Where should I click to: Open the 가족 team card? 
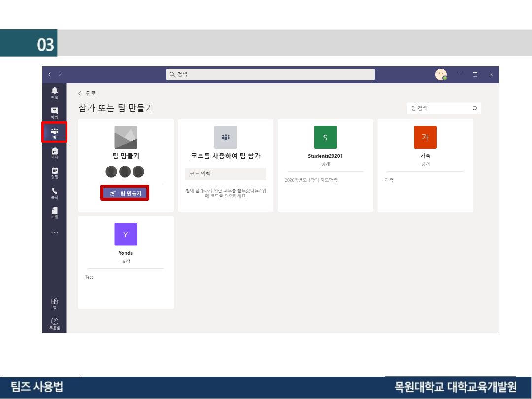coord(425,165)
